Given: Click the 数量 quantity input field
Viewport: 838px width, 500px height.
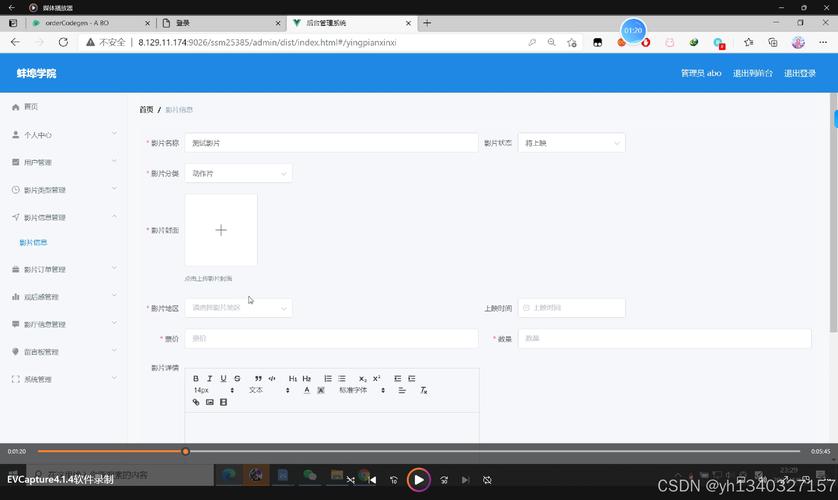Looking at the screenshot, I should (664, 338).
